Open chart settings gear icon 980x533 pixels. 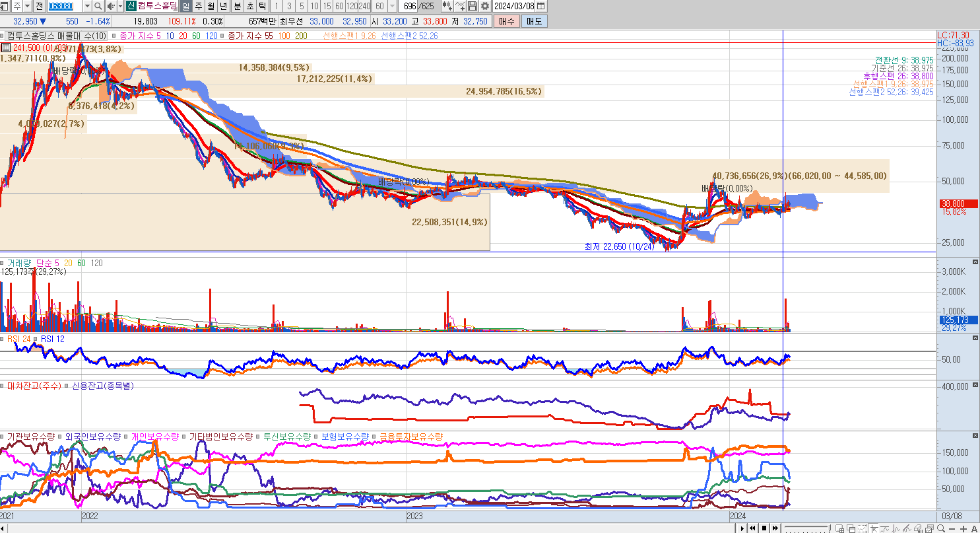click(485, 6)
